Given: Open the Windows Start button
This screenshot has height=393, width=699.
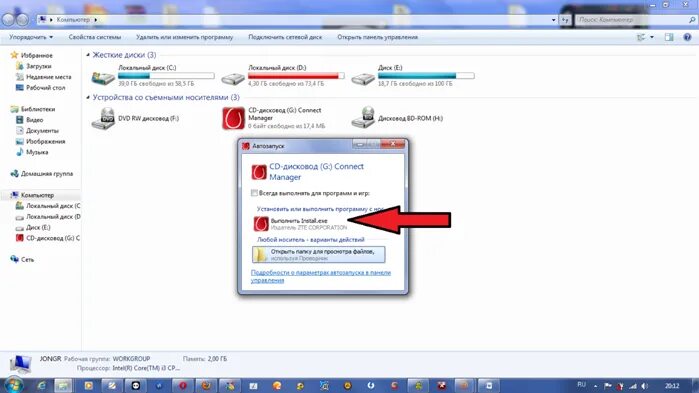Looking at the screenshot, I should pos(13,385).
